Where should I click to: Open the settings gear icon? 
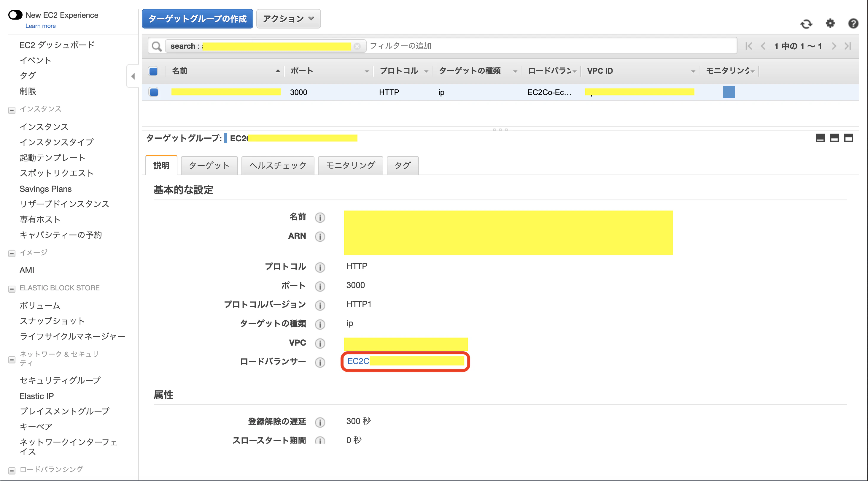tap(830, 23)
